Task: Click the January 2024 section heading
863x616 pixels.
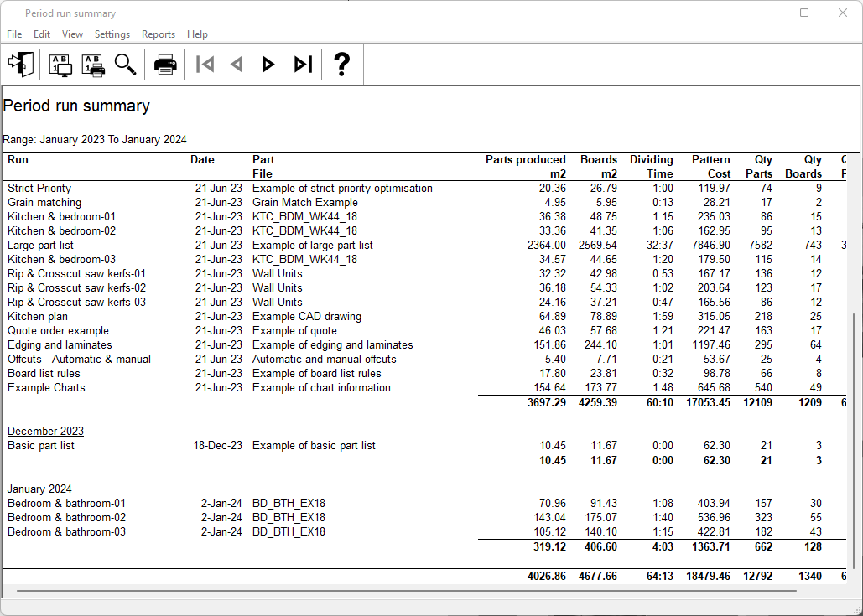Action: pos(39,489)
